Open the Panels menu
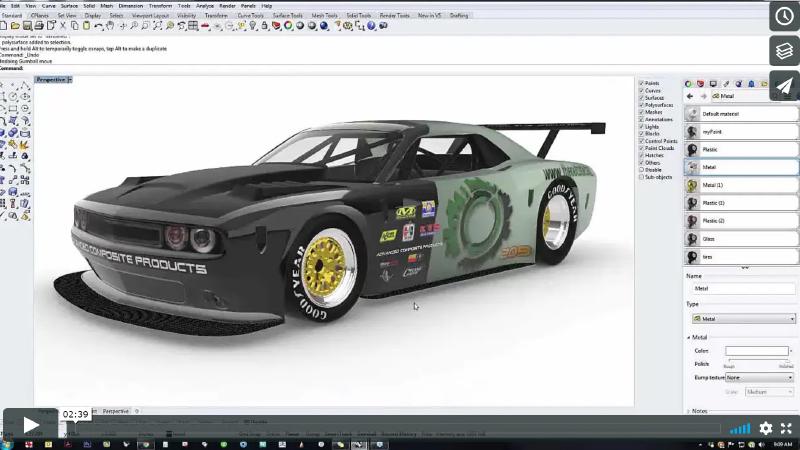The image size is (800, 450). coord(248,6)
